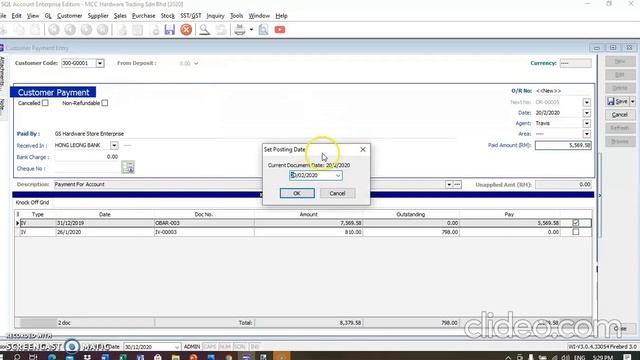
Task: Open the GL menu
Action: tap(48, 16)
